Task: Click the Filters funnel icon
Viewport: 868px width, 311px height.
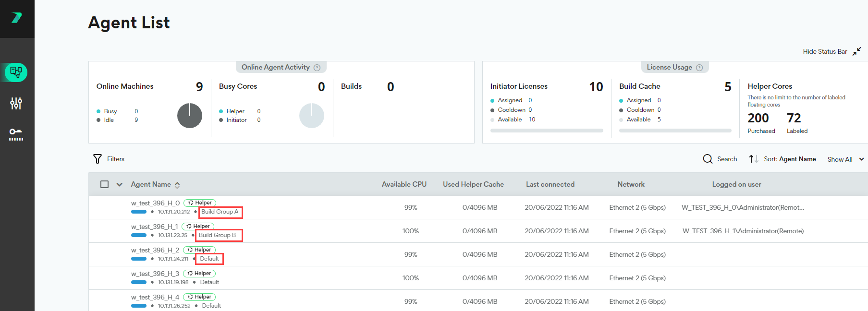Action: coord(98,159)
